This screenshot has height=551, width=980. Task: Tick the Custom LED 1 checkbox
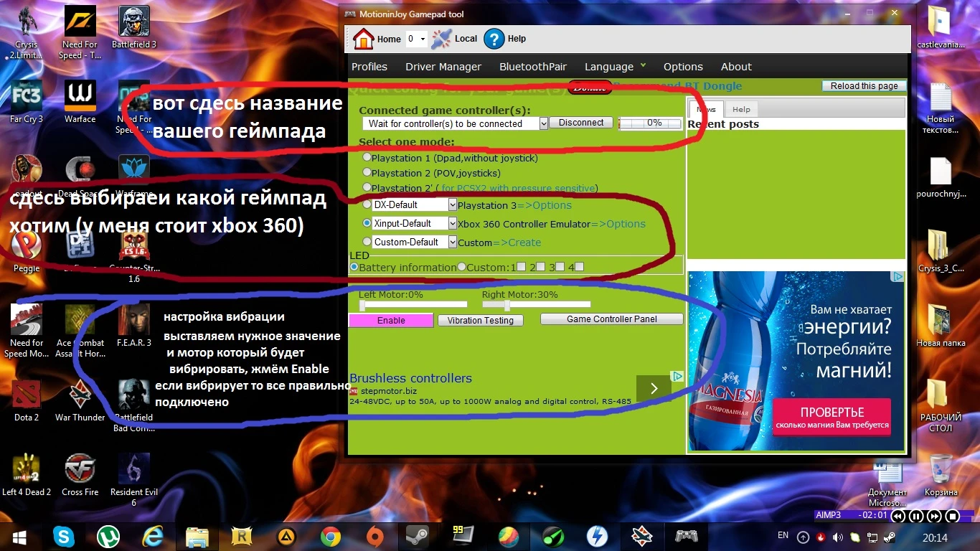click(521, 267)
